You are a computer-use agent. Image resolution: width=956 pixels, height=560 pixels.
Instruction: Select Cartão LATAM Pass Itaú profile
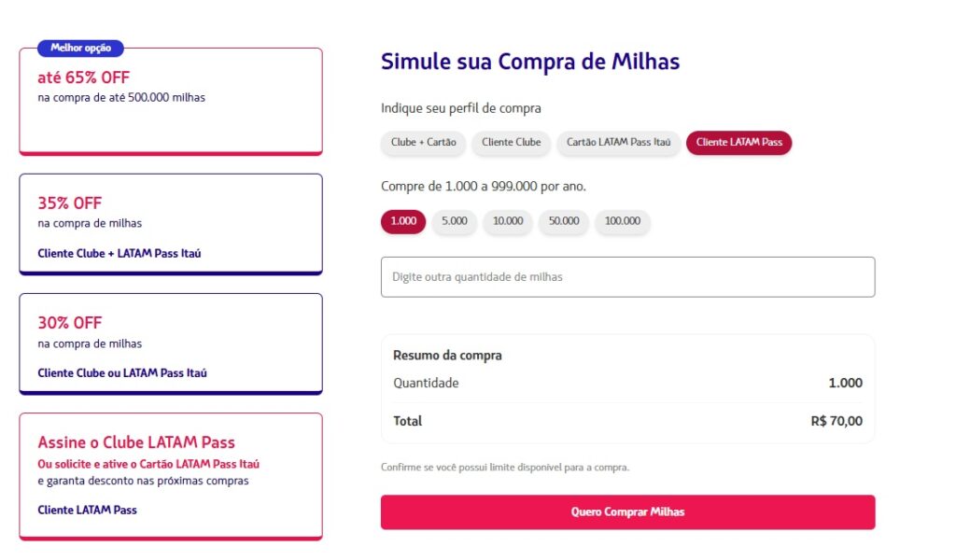618,143
